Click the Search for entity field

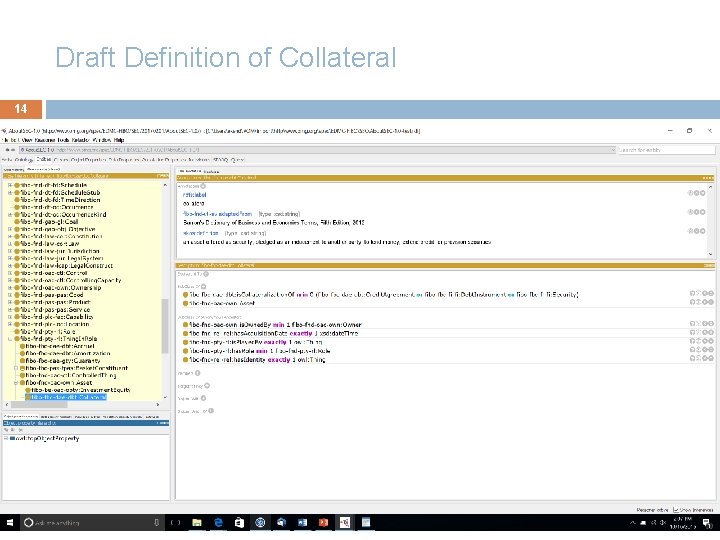(665, 150)
